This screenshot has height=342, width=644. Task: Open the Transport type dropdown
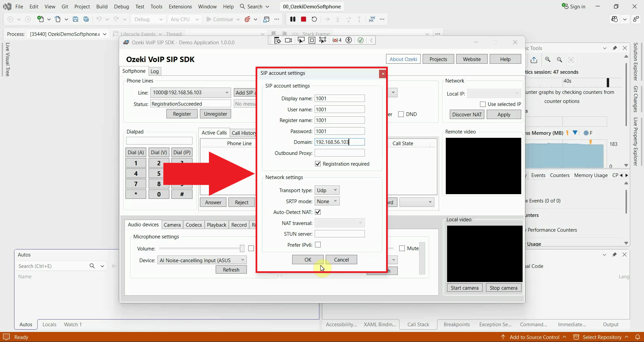point(327,190)
